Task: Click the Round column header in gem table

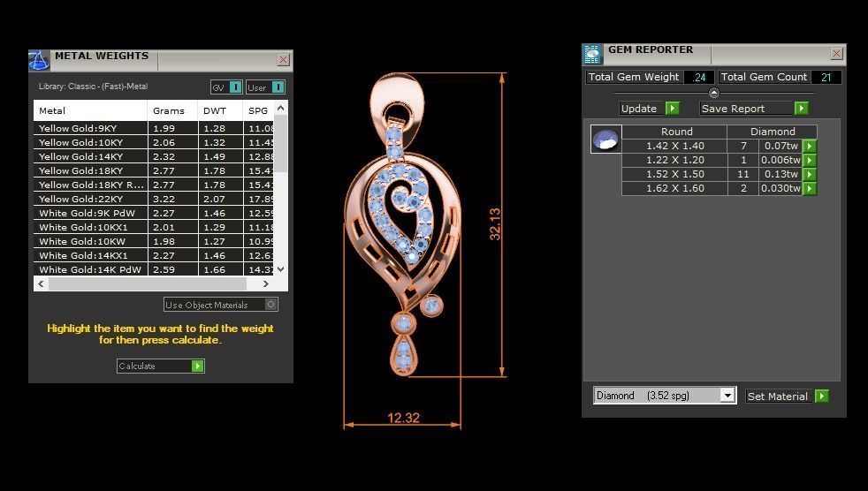Action: coord(676,132)
